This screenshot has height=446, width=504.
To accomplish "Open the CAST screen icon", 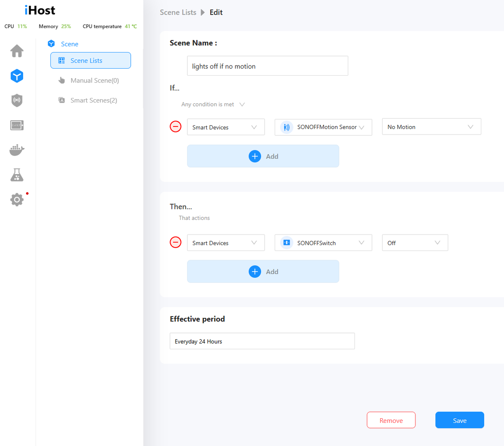I will (16, 125).
